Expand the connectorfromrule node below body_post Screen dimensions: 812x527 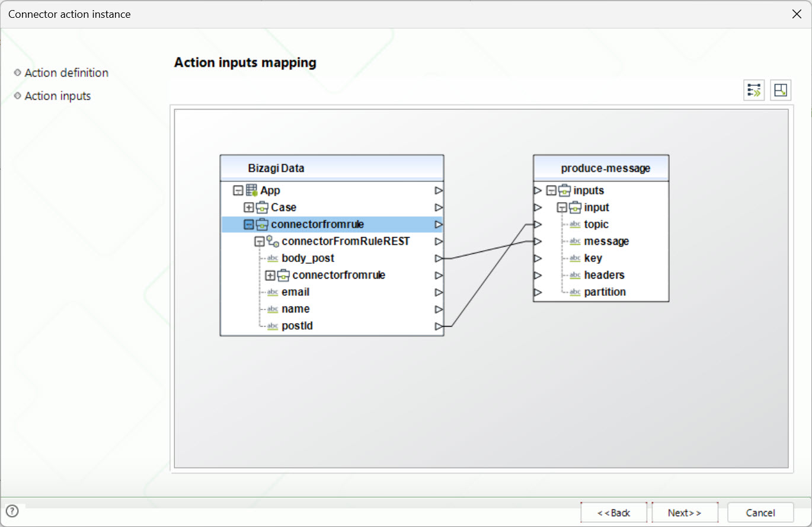point(270,276)
